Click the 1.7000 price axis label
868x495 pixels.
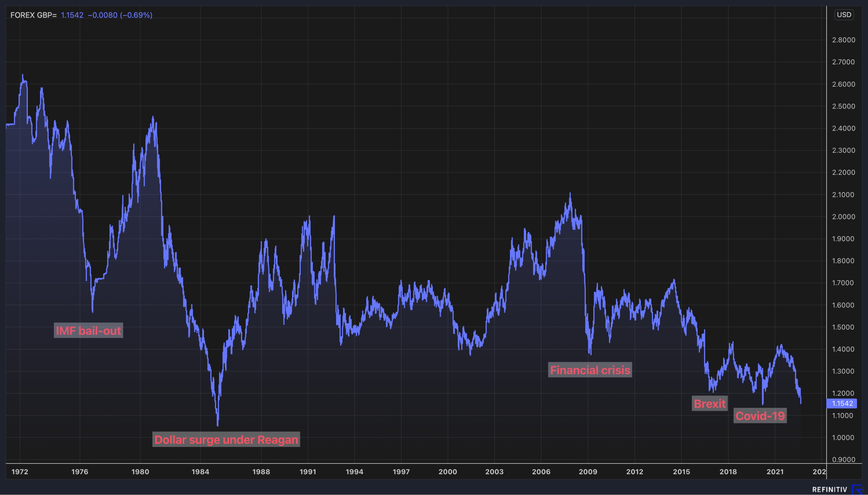(x=843, y=283)
